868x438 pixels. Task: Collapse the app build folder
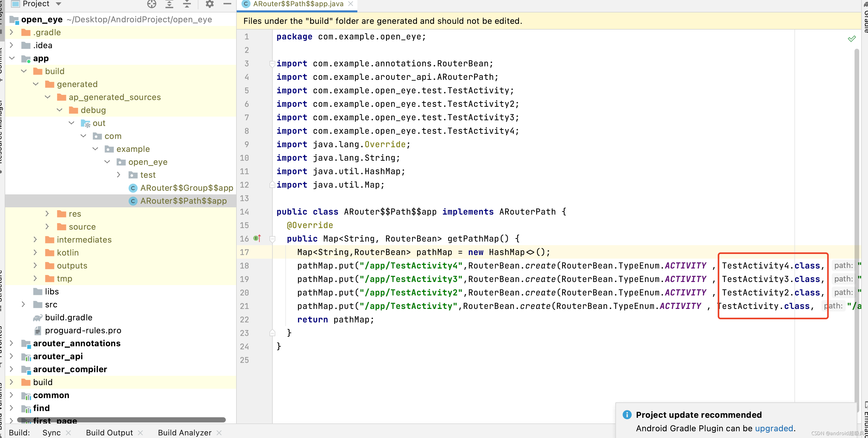[24, 71]
